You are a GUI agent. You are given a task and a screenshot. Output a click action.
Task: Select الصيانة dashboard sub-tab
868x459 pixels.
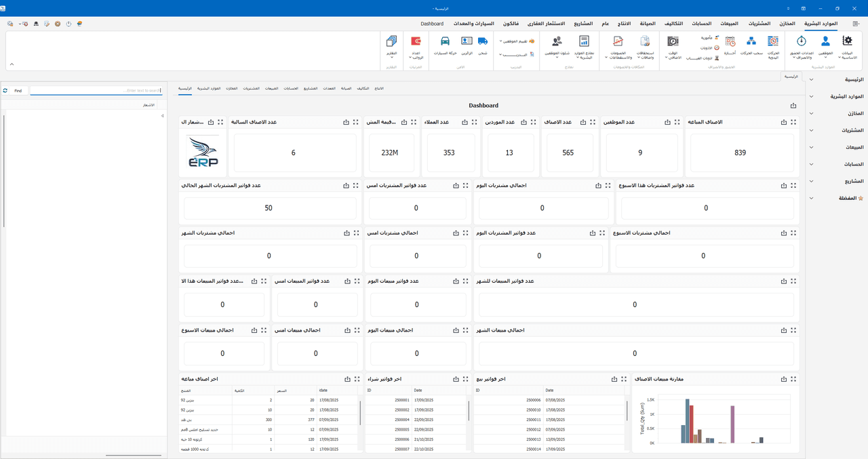click(347, 89)
